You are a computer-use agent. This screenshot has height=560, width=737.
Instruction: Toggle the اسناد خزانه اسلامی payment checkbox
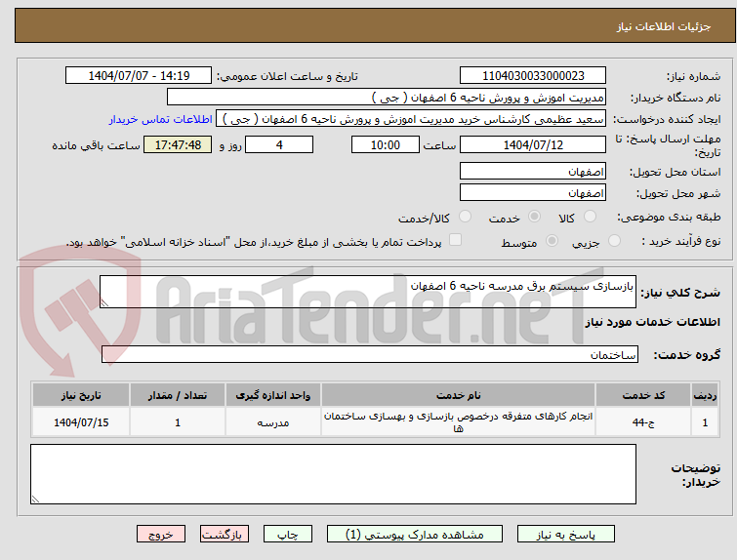[x=455, y=240]
